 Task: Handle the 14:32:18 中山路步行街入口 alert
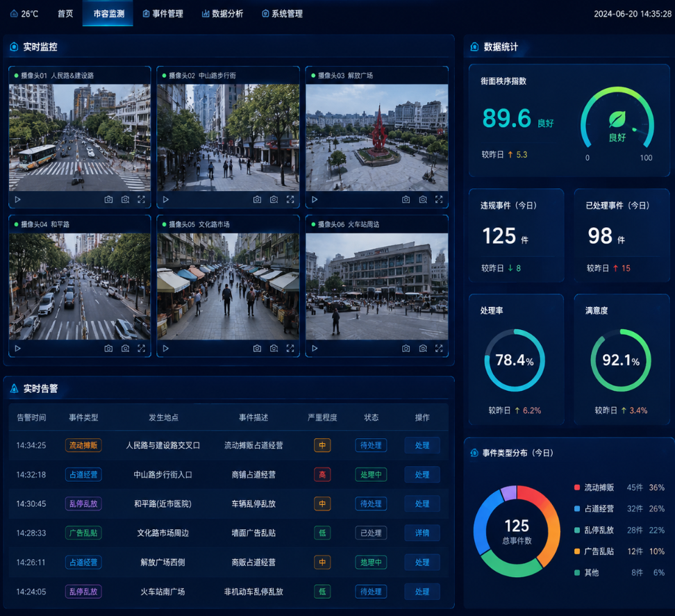click(x=422, y=475)
